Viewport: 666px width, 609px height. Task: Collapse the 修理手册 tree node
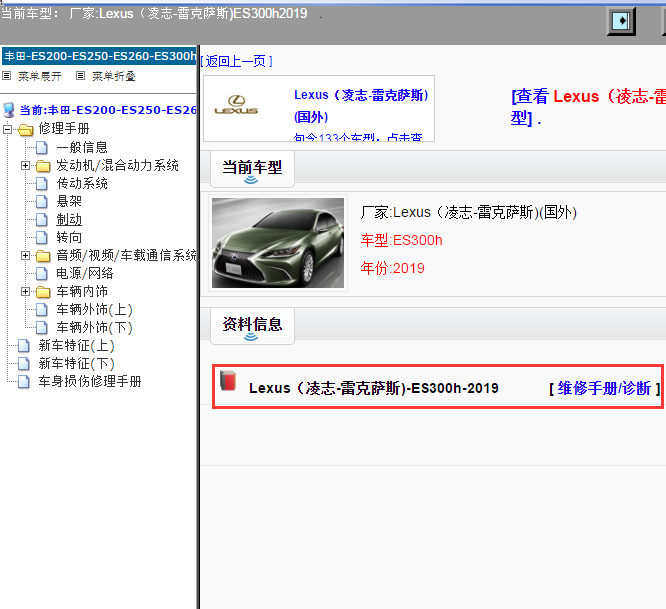coord(7,129)
